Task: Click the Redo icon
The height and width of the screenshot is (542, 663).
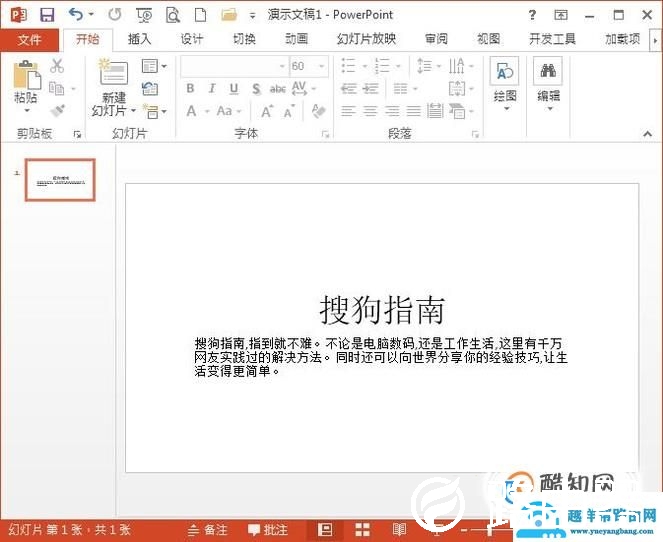Action: [x=115, y=15]
